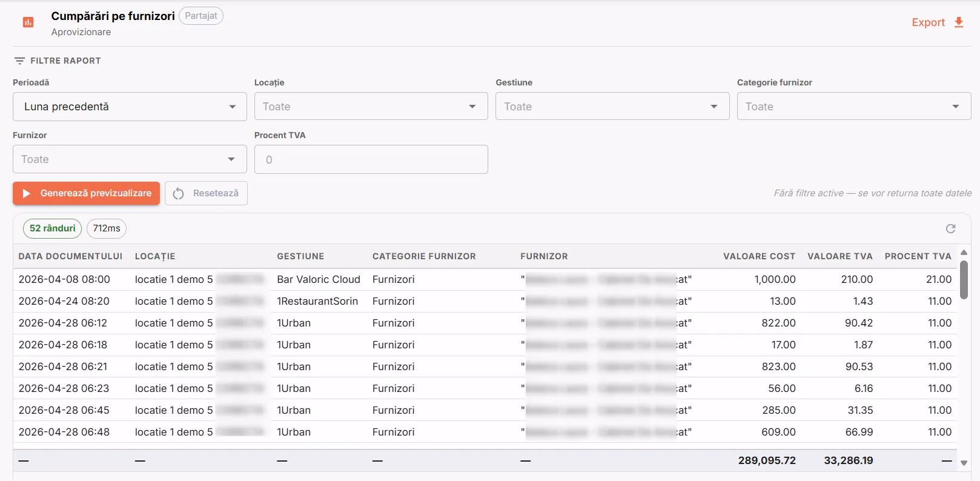Click the 21.00 procent TVA cell
Image resolution: width=980 pixels, height=481 pixels.
(x=939, y=279)
